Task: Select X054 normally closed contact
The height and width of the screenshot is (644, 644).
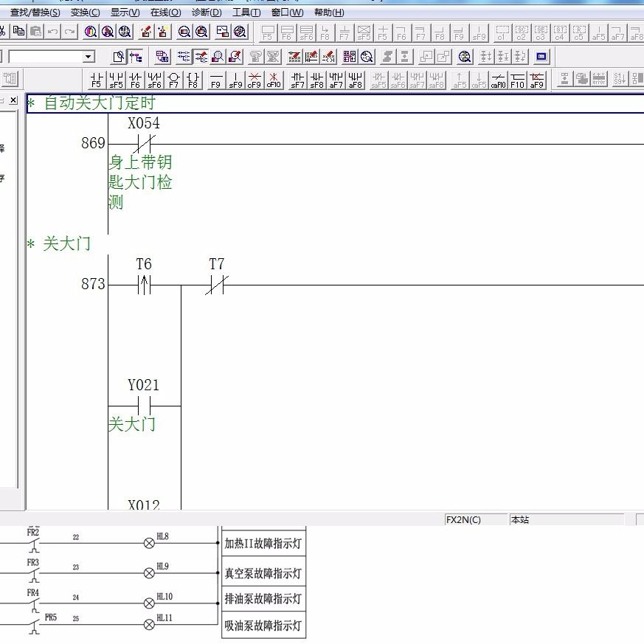Action: 144,144
